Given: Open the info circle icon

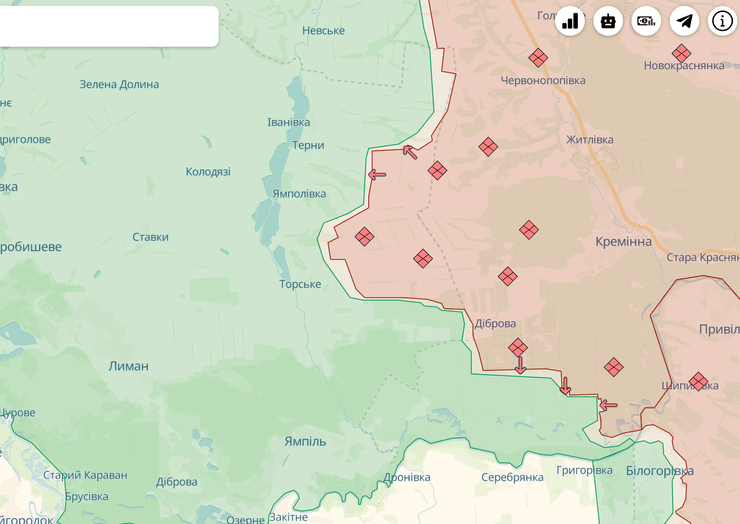Looking at the screenshot, I should pyautogui.click(x=722, y=21).
